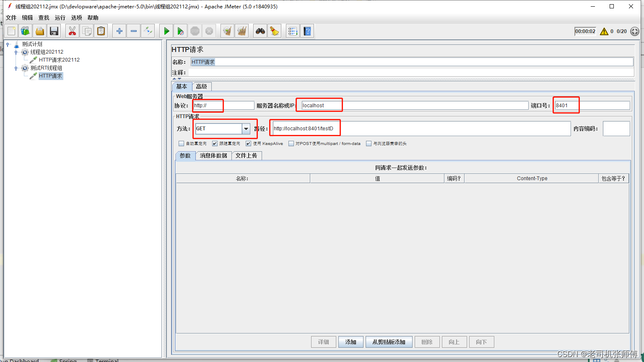Switch to the 文件上传 tab
Viewport: 644px width, 362px height.
pos(246,155)
